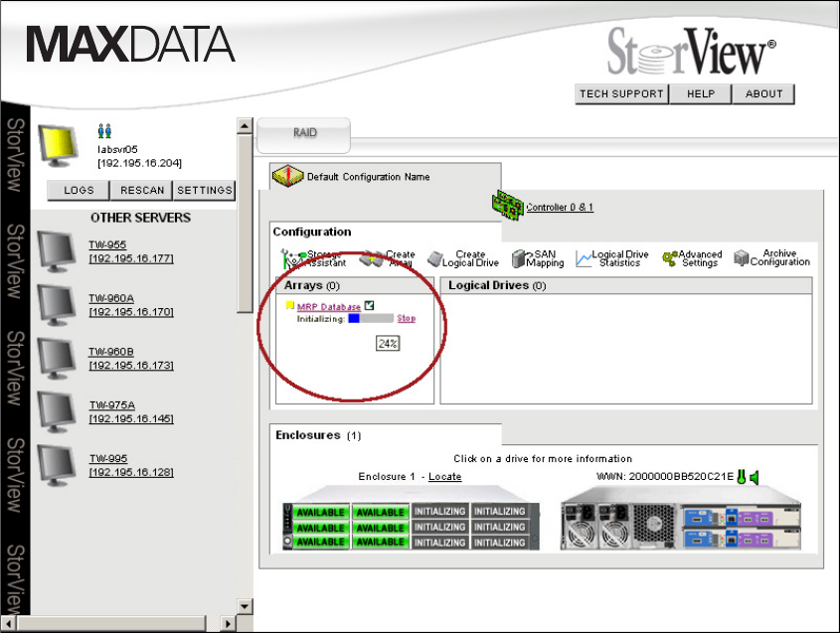840x633 pixels.
Task: Stop the array initialization
Action: (x=406, y=318)
